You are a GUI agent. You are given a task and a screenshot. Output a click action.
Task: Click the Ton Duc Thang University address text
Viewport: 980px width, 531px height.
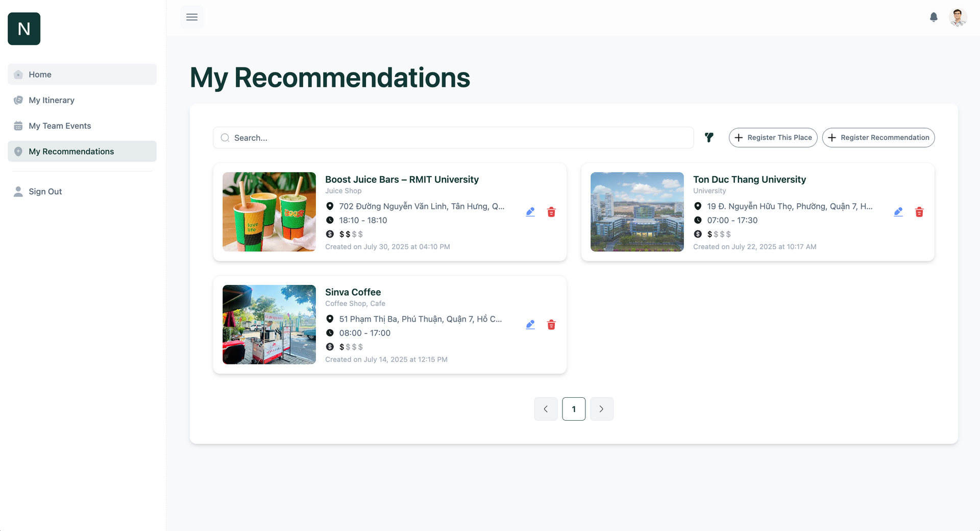pyautogui.click(x=790, y=206)
